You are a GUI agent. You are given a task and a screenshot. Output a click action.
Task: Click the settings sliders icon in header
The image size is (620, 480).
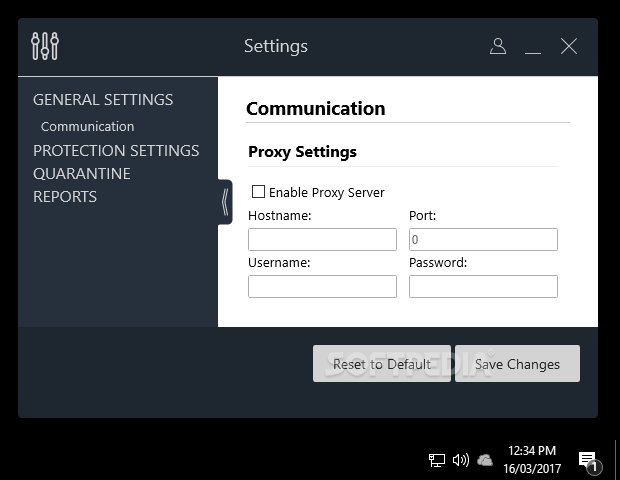[45, 46]
